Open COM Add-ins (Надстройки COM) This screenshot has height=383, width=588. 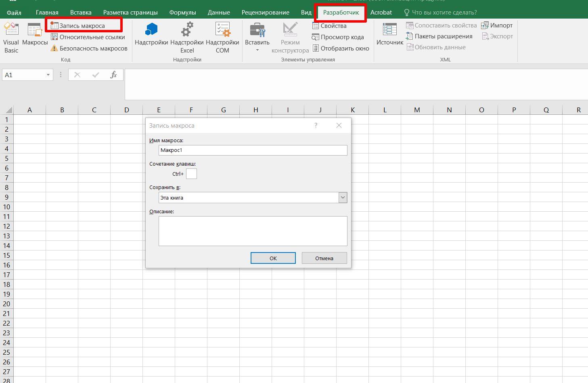tap(222, 38)
